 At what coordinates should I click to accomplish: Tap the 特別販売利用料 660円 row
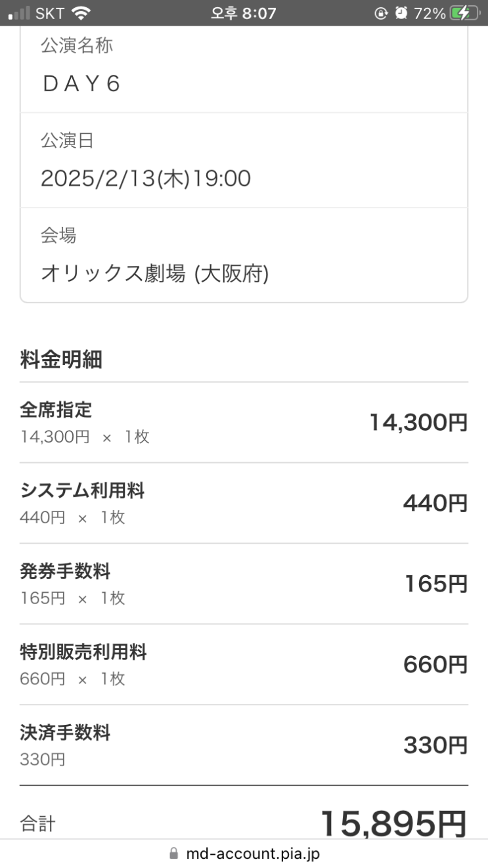click(x=244, y=664)
